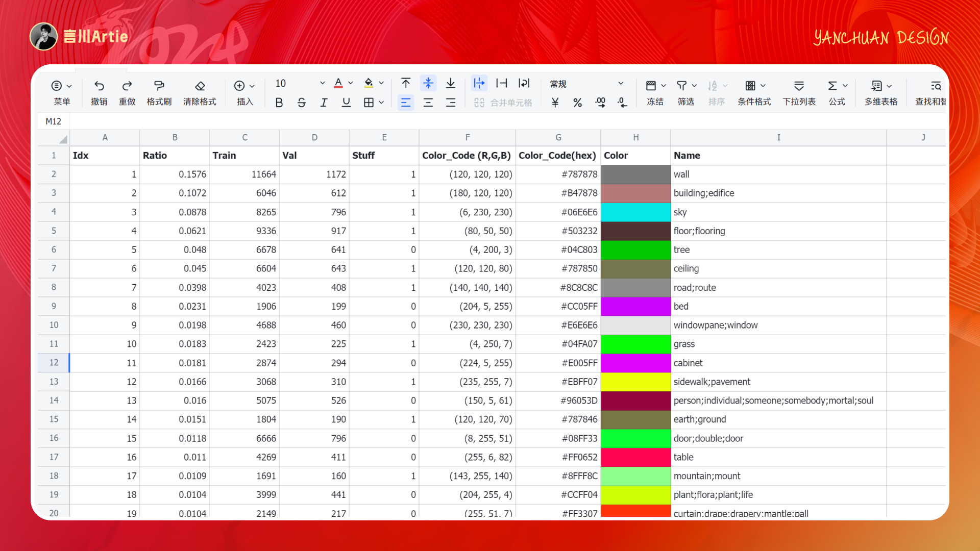
Task: Expand the number format 常规 dropdown
Action: 621,84
